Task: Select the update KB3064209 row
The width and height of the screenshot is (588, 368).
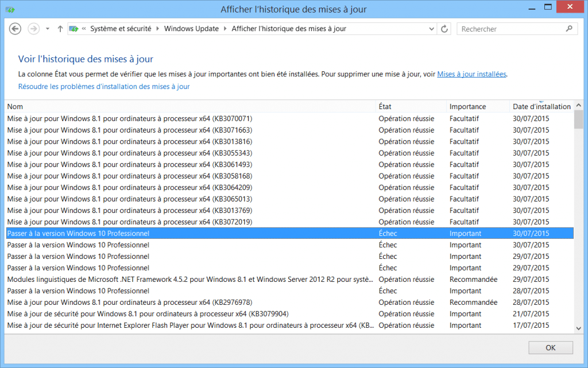Action: click(289, 187)
